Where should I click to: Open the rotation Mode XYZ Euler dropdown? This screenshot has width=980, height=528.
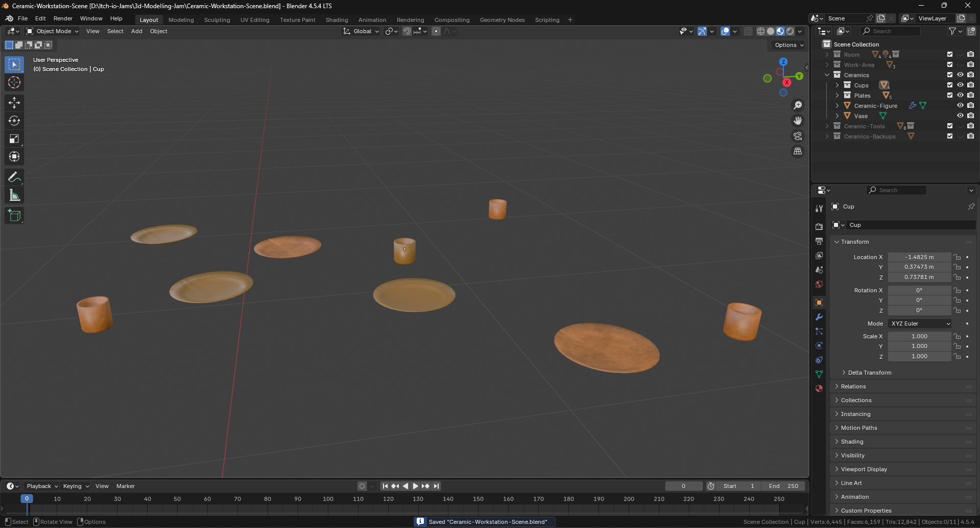pos(920,324)
